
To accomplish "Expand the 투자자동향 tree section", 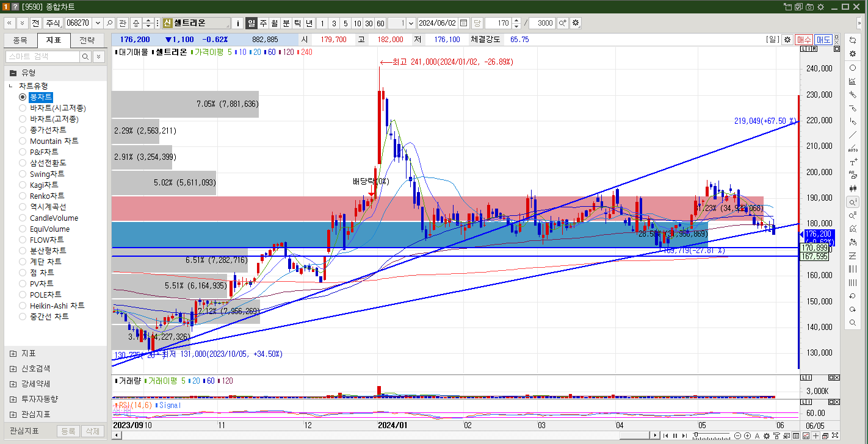I will [13, 399].
